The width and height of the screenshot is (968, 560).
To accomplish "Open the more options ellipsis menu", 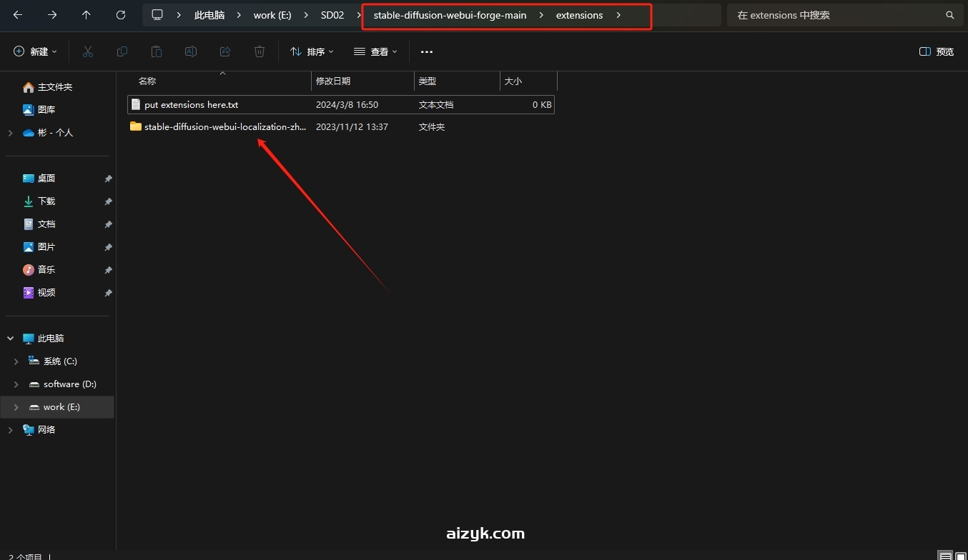I will click(x=427, y=51).
